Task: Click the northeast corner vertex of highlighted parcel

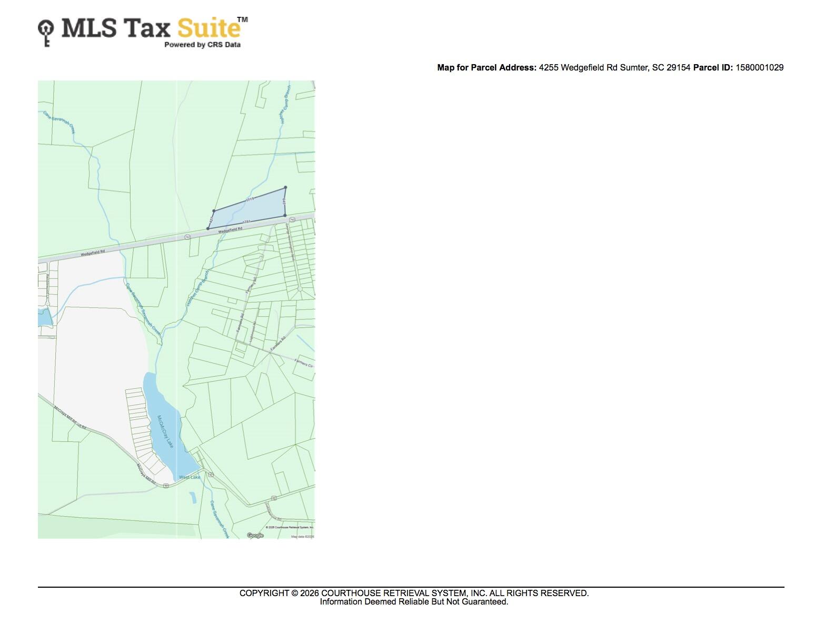Action: point(286,187)
